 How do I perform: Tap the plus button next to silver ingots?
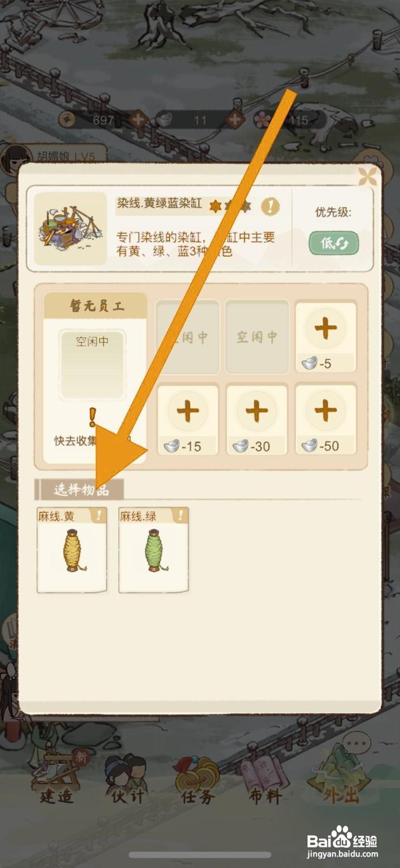pos(235,119)
